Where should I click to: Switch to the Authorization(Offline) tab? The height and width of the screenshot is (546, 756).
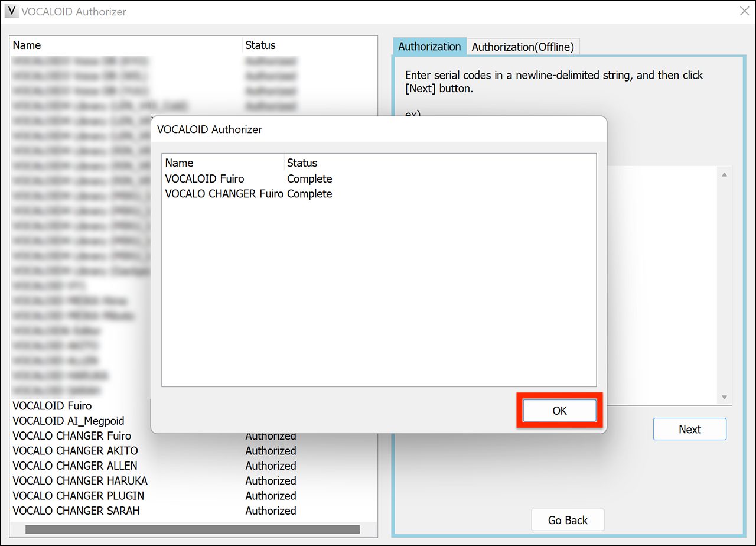point(523,47)
